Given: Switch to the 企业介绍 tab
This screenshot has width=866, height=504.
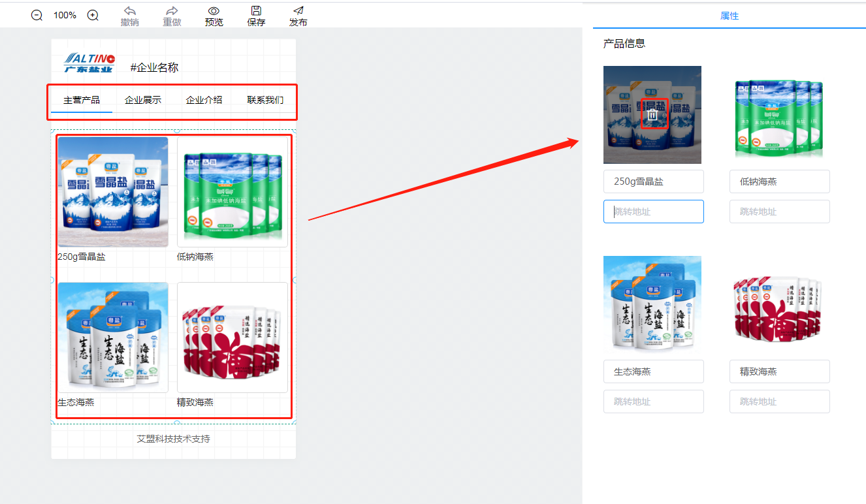Looking at the screenshot, I should point(204,100).
